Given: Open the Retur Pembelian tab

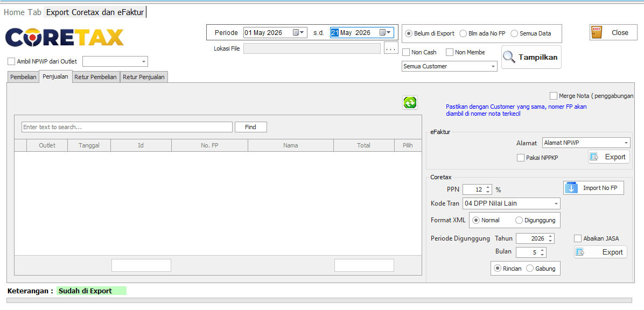Looking at the screenshot, I should [96, 77].
